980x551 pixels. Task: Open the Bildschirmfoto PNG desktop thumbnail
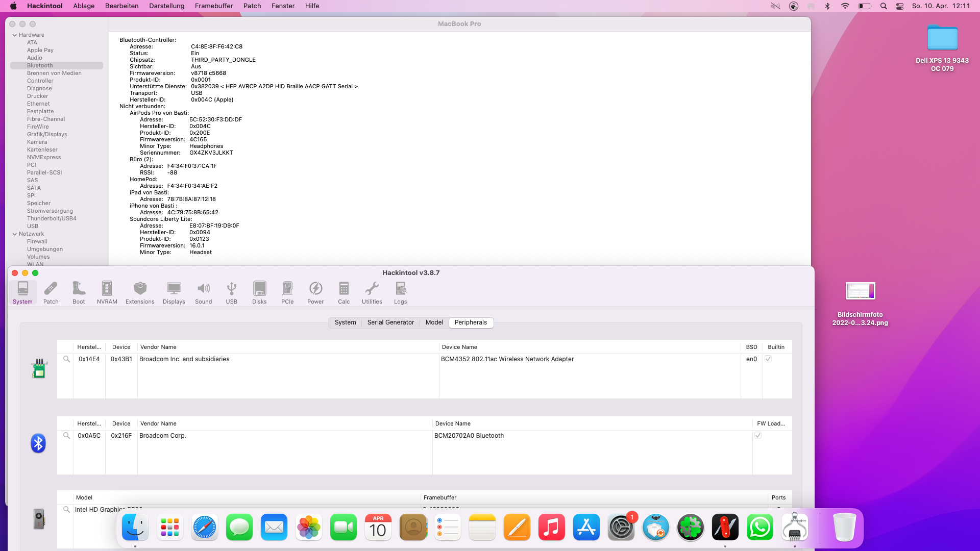click(x=860, y=291)
